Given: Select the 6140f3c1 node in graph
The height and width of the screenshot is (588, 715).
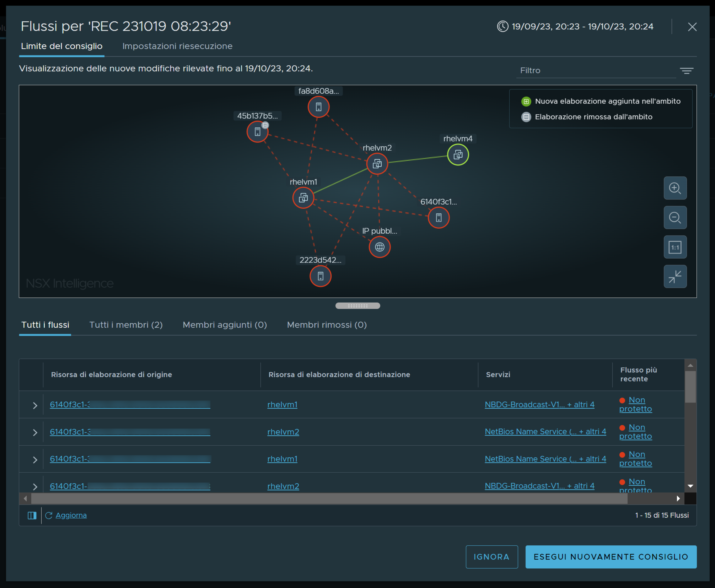Looking at the screenshot, I should coord(438,218).
